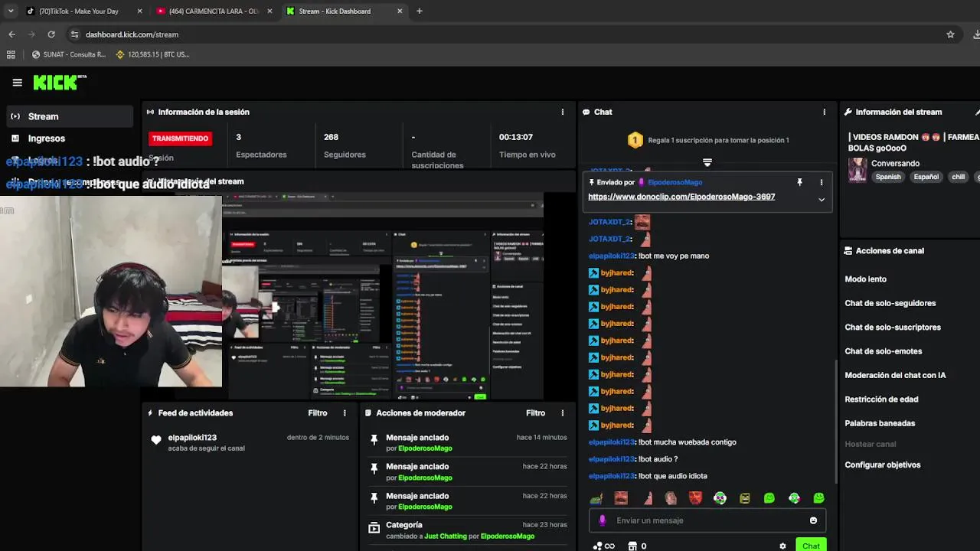Toggle Chat de solo-seguidores
Screen dimensions: 980x551
pyautogui.click(x=890, y=303)
